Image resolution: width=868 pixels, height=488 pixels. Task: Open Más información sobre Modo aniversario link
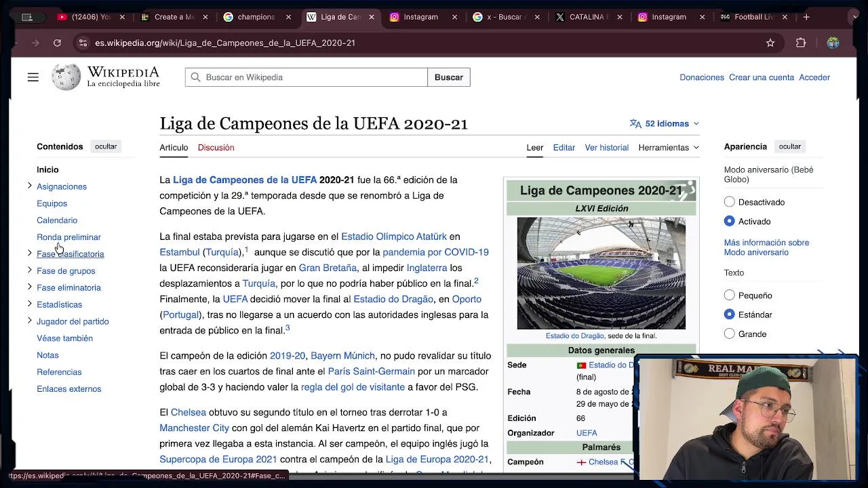coord(766,247)
